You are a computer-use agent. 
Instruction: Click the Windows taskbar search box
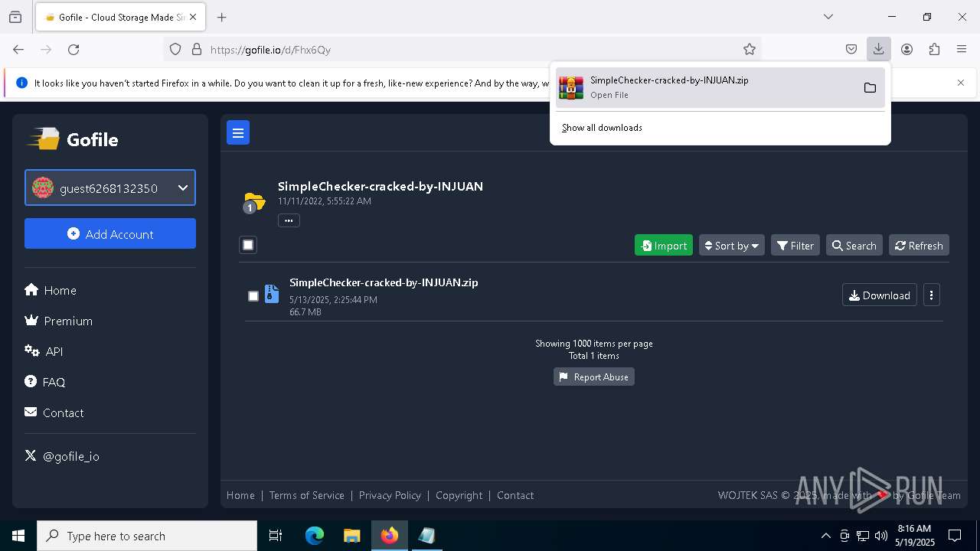(147, 536)
